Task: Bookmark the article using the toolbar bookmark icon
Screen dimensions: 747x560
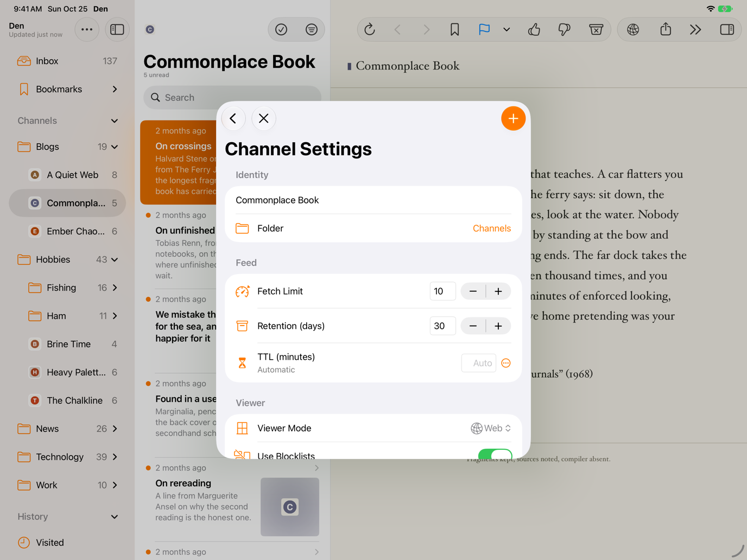Action: [454, 29]
